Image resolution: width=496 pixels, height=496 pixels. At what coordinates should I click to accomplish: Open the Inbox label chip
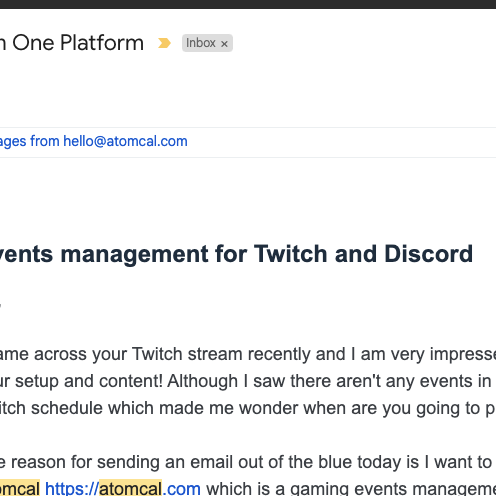click(201, 43)
